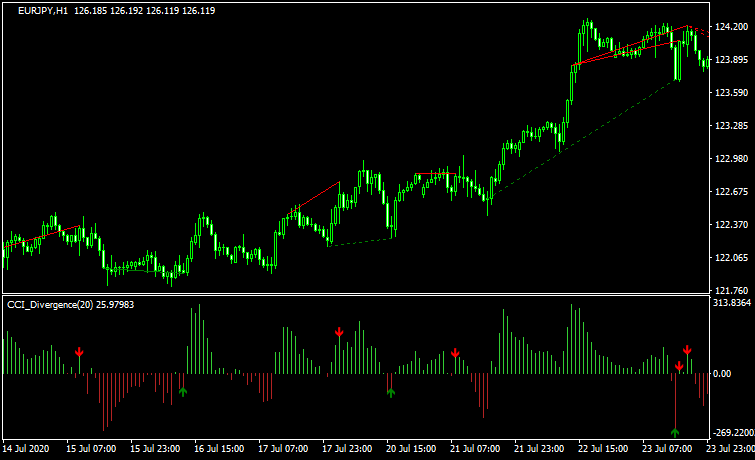
Task: Select the 123.590 price level label
Action: [732, 94]
